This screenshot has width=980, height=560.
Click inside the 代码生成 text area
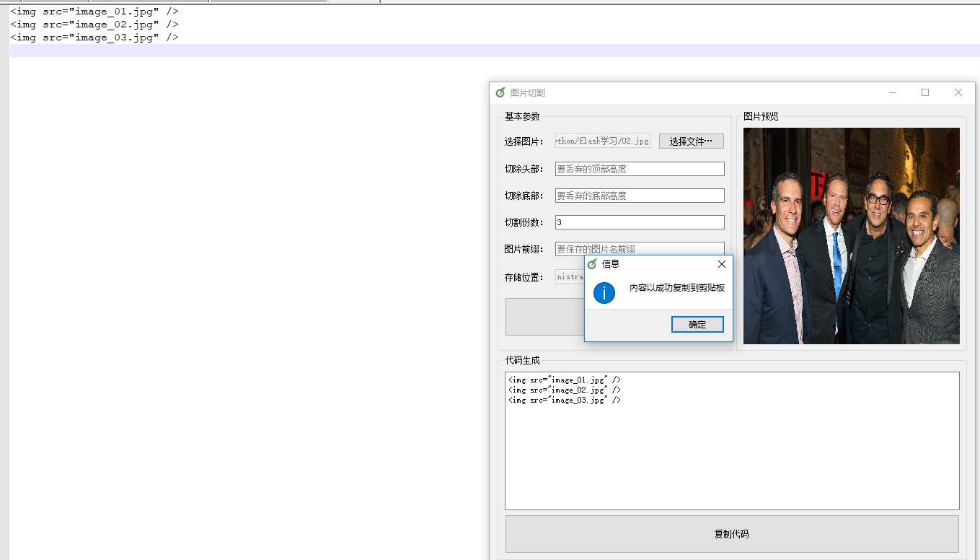tap(731, 455)
